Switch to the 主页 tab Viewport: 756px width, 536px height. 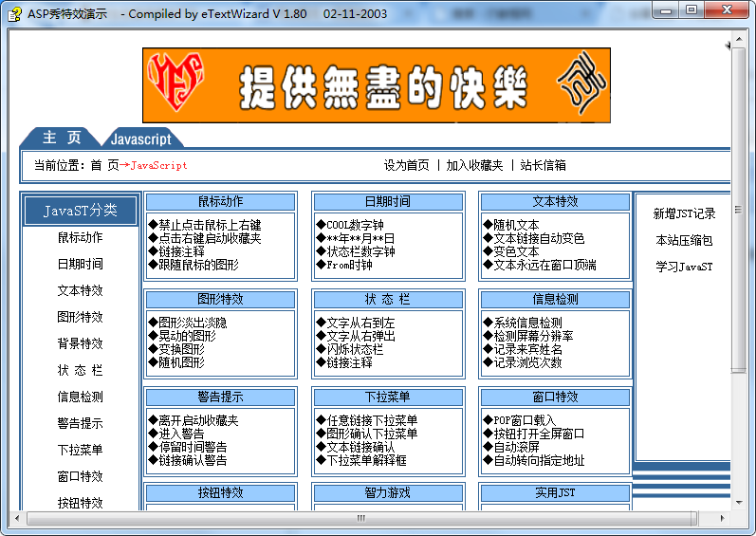[x=63, y=139]
